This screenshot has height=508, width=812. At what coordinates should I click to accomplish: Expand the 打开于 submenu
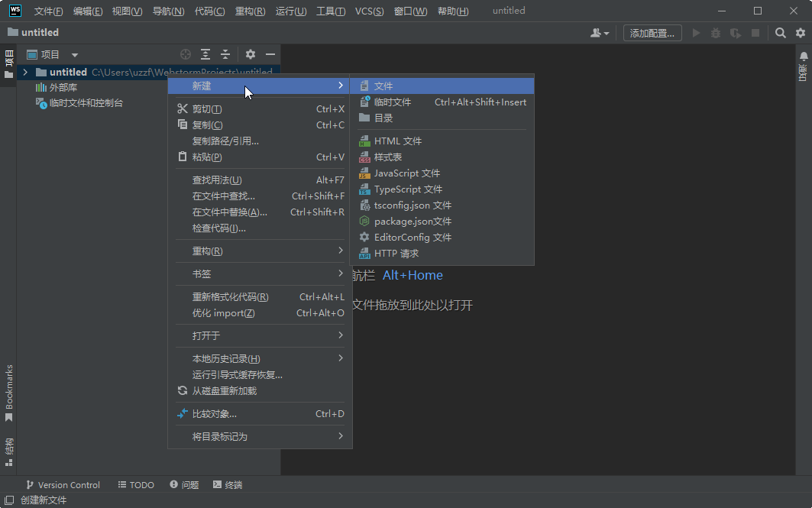340,335
